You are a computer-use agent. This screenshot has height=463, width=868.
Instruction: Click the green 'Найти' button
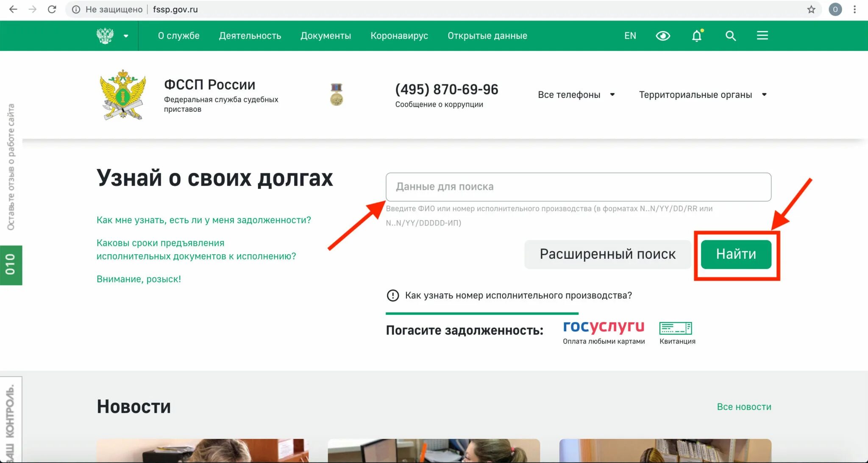click(736, 254)
